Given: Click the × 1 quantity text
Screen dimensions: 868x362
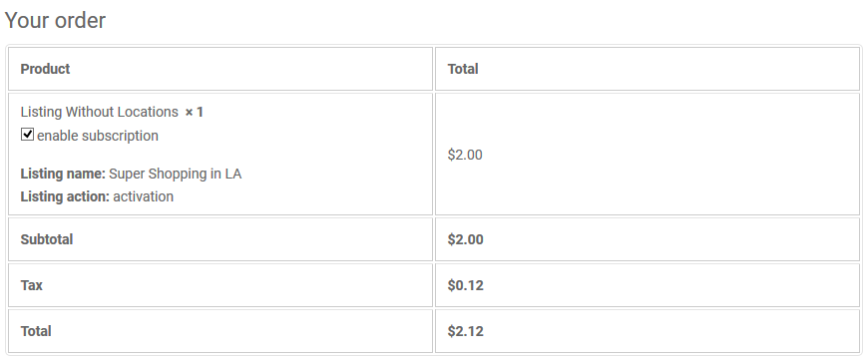Looking at the screenshot, I should [x=195, y=112].
